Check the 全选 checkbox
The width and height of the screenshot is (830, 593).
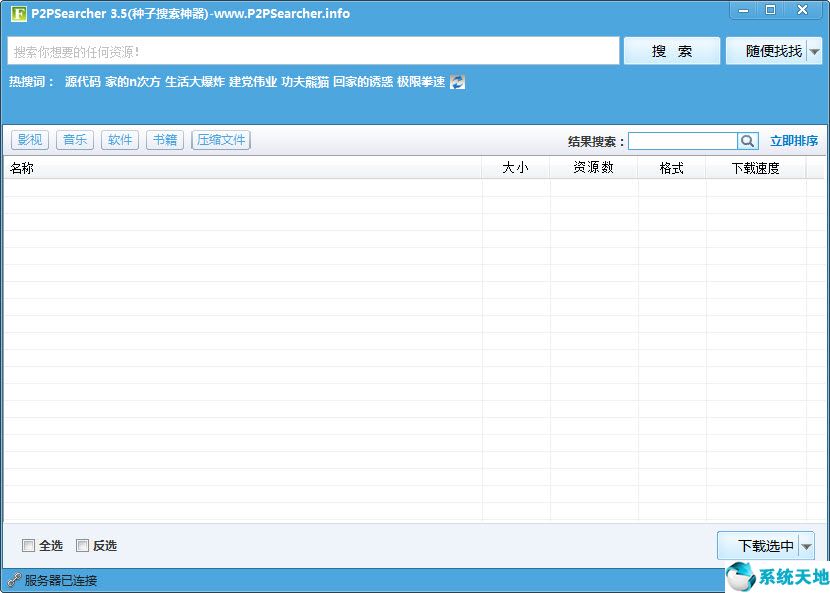click(28, 545)
